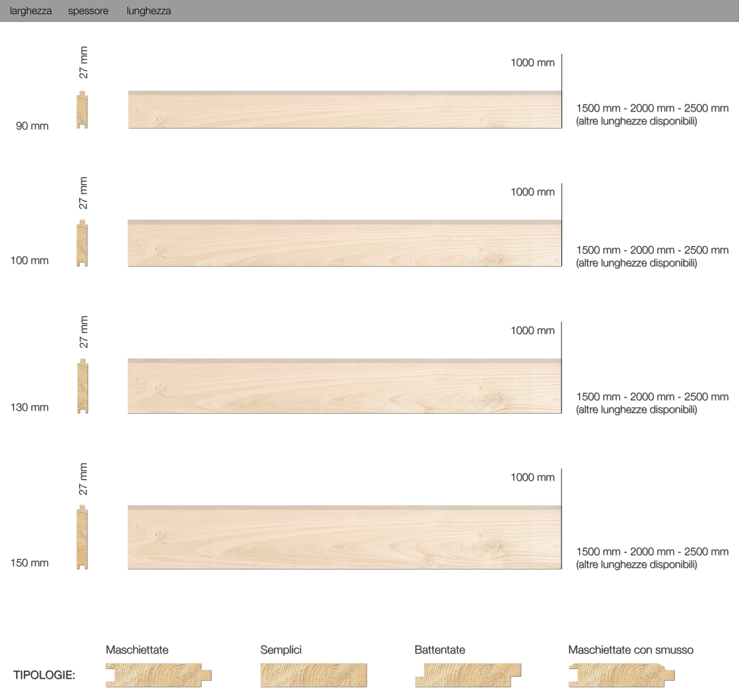Click the 130 mm cross-section profile icon

coord(82,386)
